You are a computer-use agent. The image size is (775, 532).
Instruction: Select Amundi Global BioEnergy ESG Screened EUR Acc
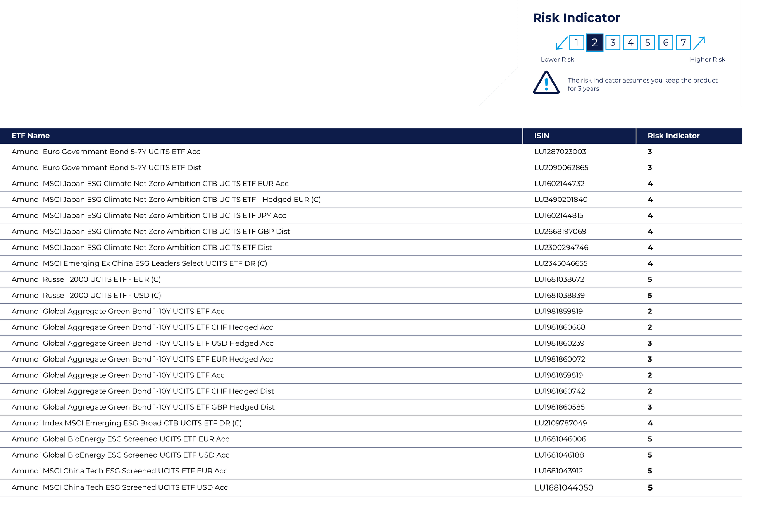point(120,439)
